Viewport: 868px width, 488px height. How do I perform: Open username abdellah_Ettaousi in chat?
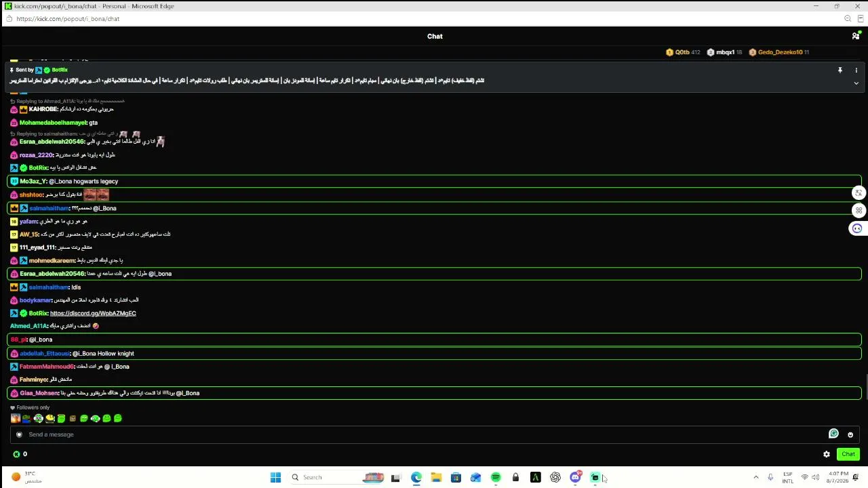point(44,353)
